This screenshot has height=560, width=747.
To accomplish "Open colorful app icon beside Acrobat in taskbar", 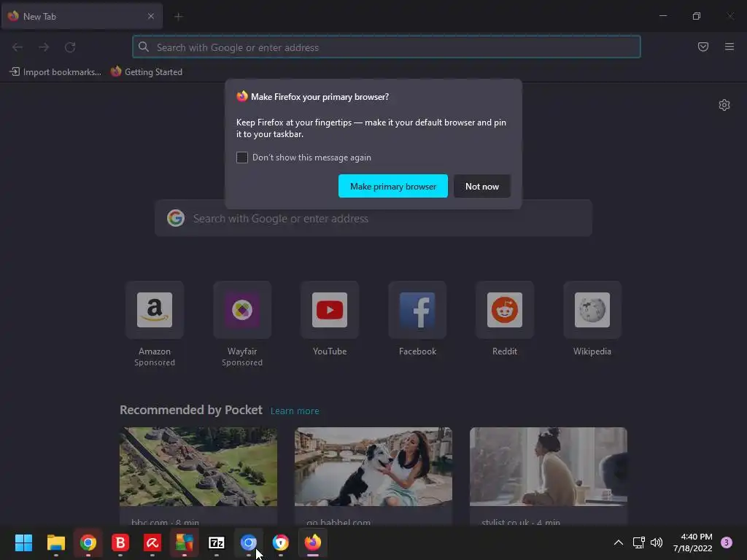I will (x=184, y=542).
